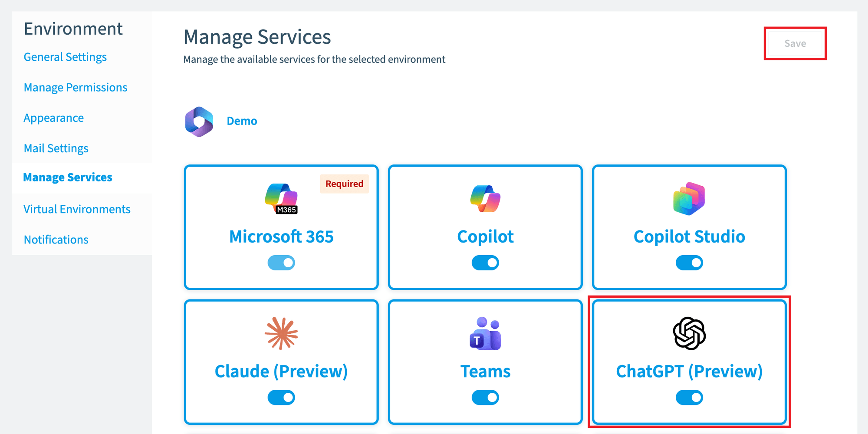The width and height of the screenshot is (868, 434).
Task: Click the Claude starburst icon
Action: pyautogui.click(x=281, y=333)
